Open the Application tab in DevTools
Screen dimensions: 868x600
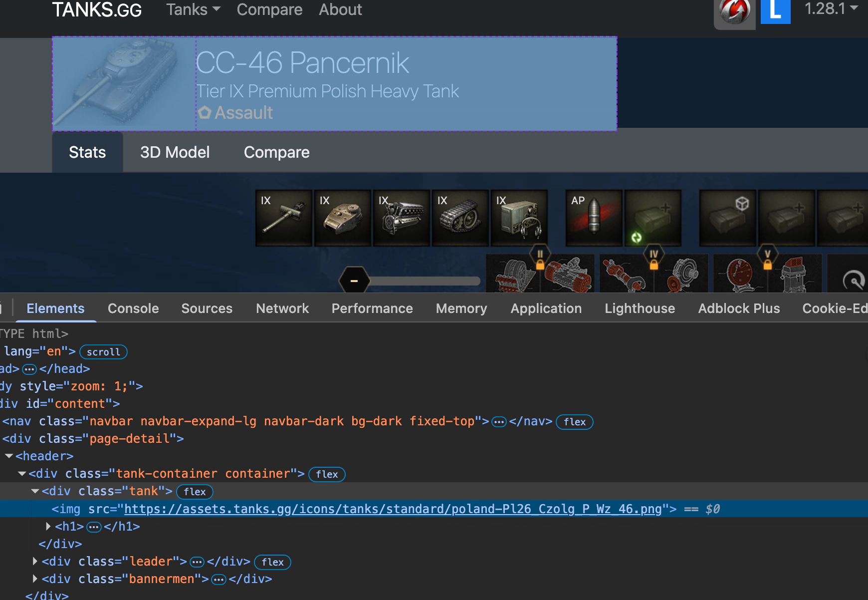pos(546,308)
